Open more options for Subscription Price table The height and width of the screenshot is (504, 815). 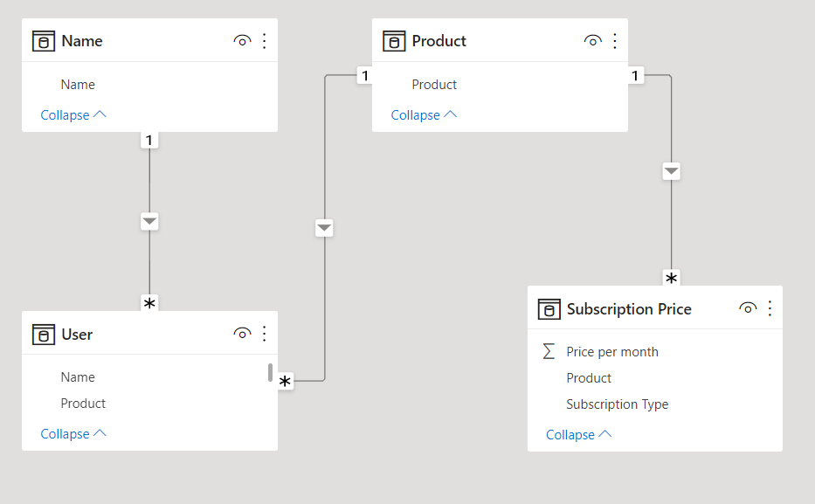point(770,308)
